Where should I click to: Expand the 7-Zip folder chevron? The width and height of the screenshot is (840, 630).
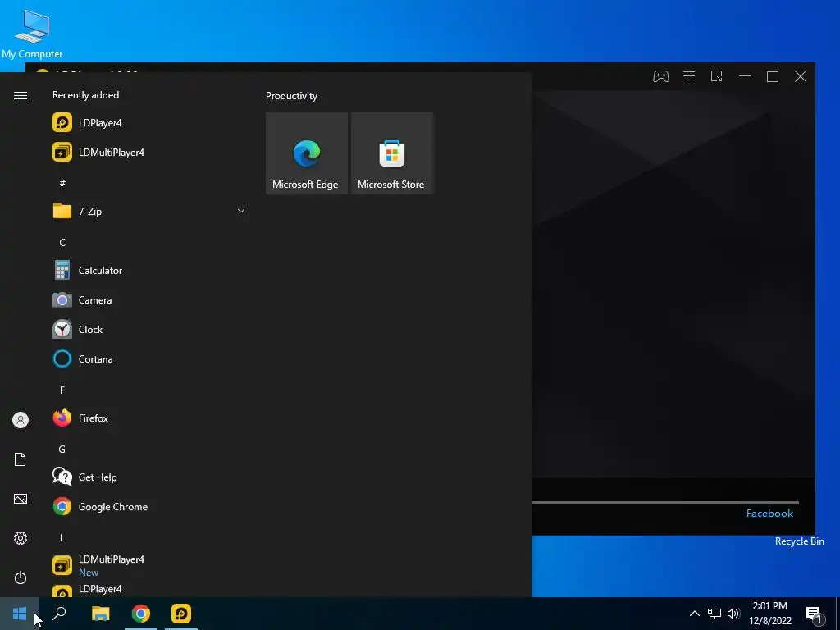241,211
